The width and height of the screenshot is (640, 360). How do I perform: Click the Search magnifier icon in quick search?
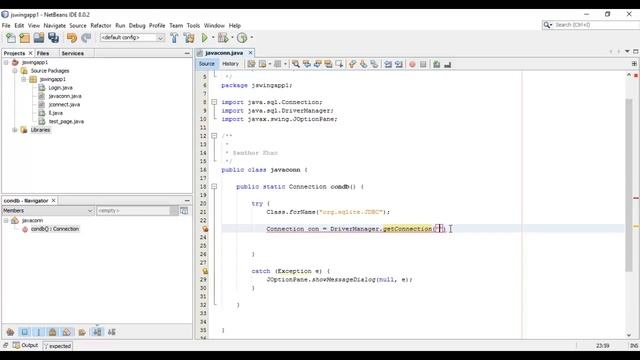(x=547, y=25)
